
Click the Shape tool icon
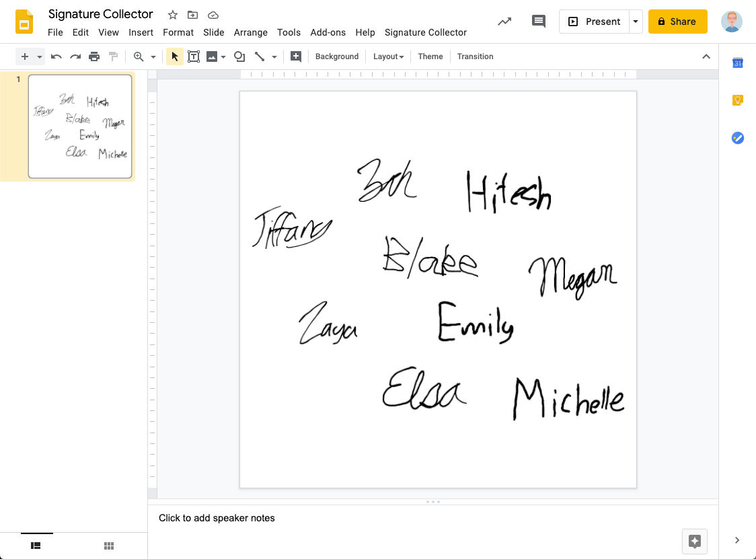point(239,57)
